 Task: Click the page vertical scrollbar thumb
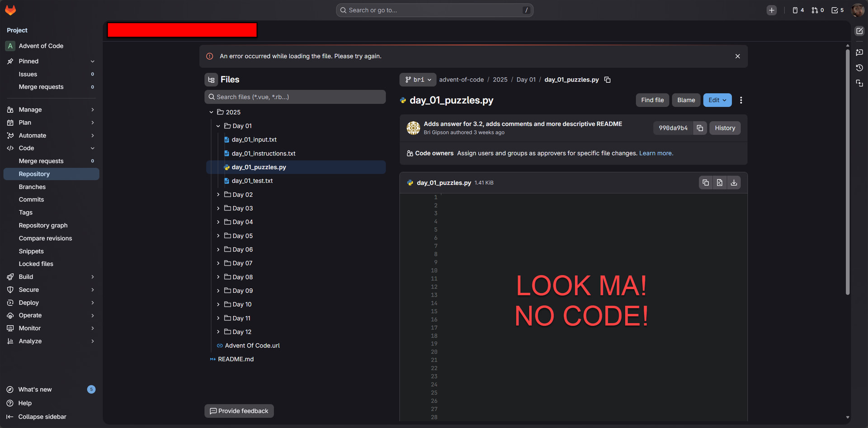(x=847, y=172)
